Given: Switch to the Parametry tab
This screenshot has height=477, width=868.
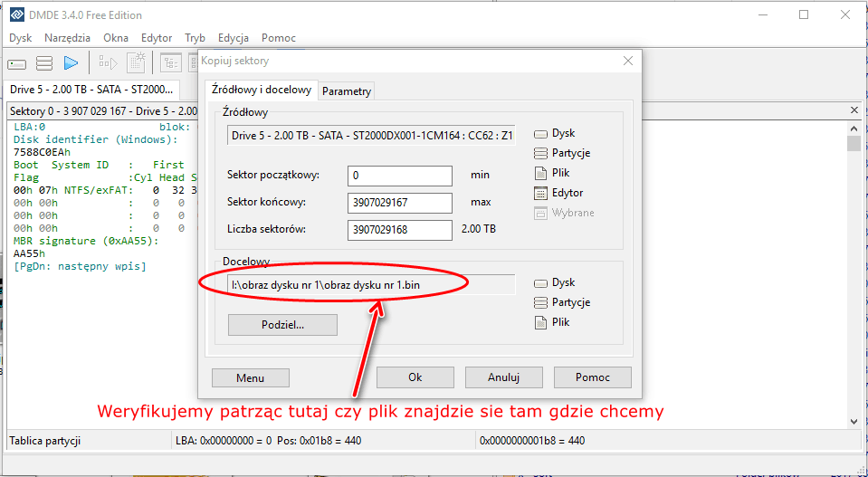Looking at the screenshot, I should pyautogui.click(x=346, y=91).
